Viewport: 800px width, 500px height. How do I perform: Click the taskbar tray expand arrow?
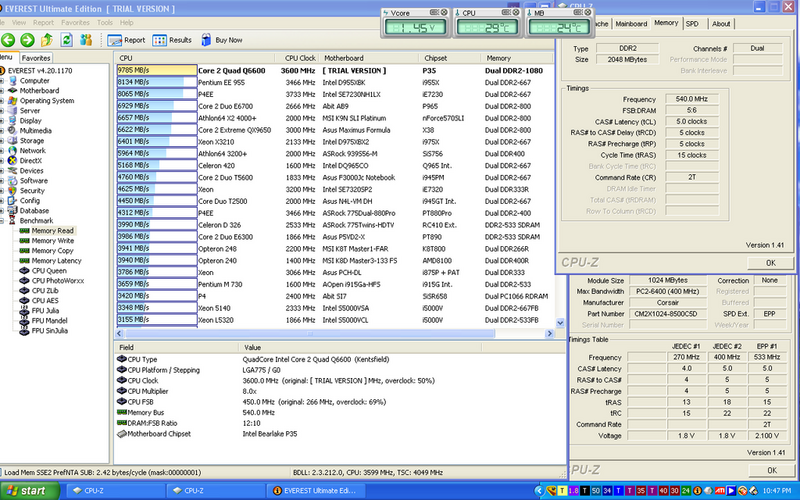pyautogui.click(x=538, y=491)
